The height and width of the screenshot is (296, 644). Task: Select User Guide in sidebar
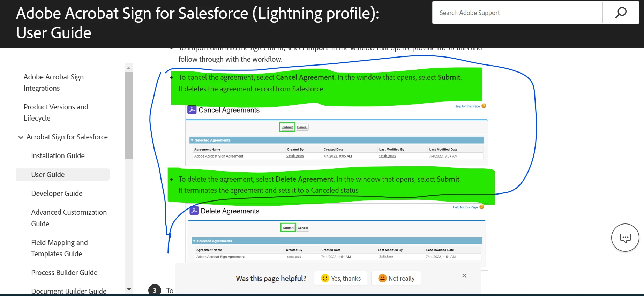pos(63,175)
